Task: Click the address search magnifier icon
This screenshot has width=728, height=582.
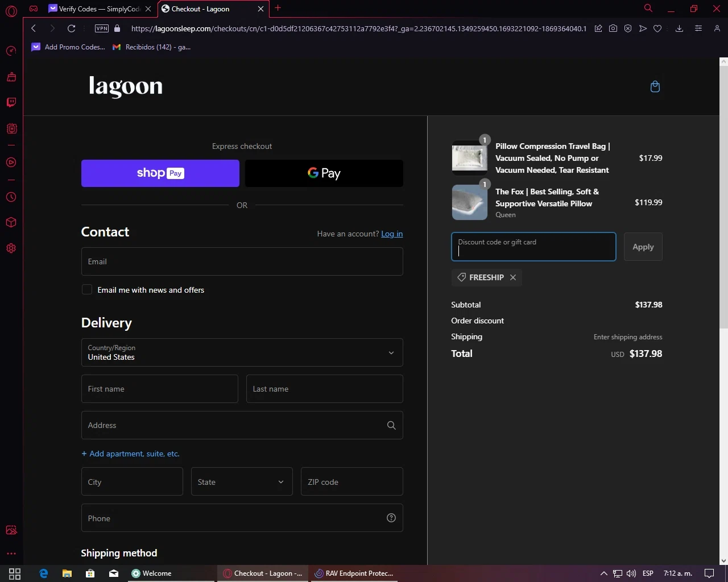Action: 391,425
